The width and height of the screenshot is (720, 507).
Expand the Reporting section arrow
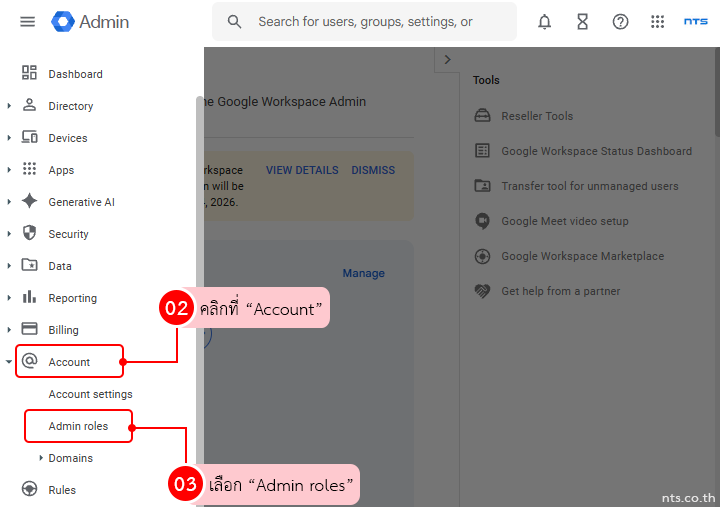click(9, 298)
